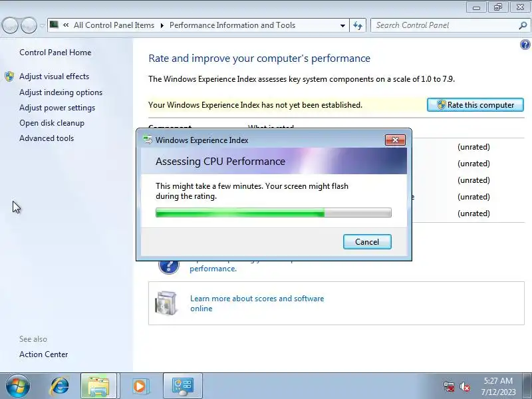Click 'Rate and improve your computer's performance' heading

[259, 59]
